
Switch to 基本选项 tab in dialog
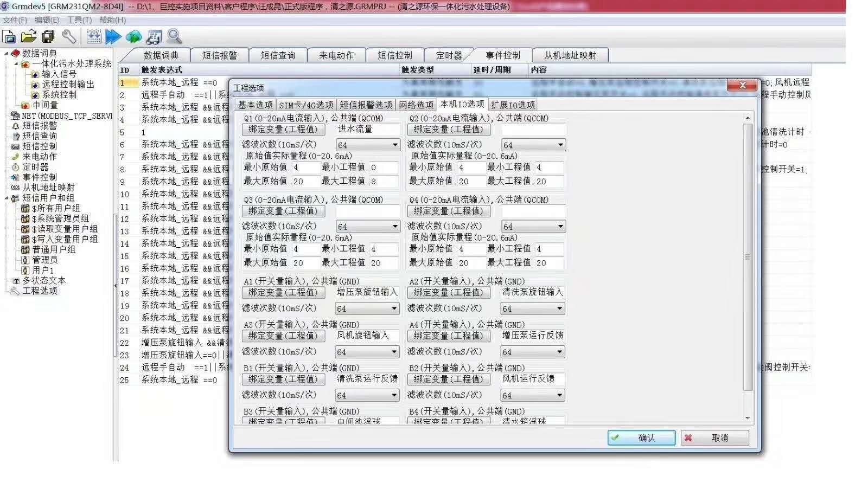[x=255, y=105]
